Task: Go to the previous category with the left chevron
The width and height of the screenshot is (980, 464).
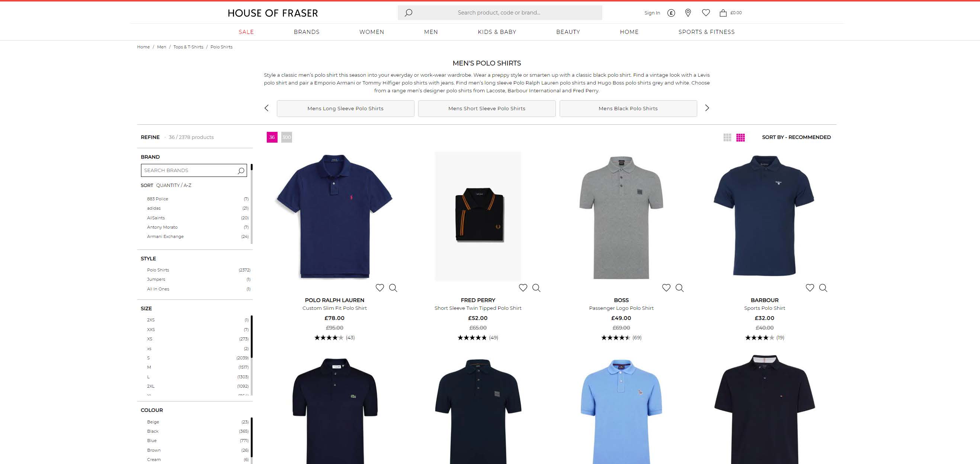Action: coord(266,108)
